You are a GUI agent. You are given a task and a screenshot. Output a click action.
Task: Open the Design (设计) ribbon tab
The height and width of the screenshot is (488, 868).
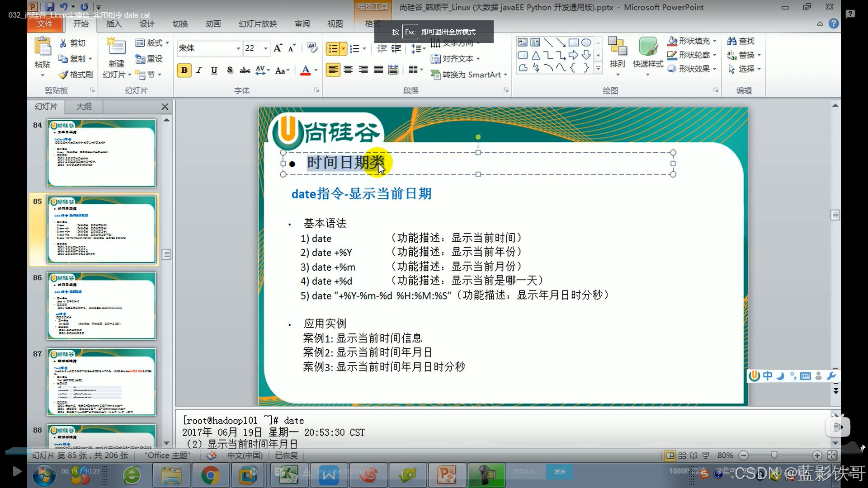[147, 23]
